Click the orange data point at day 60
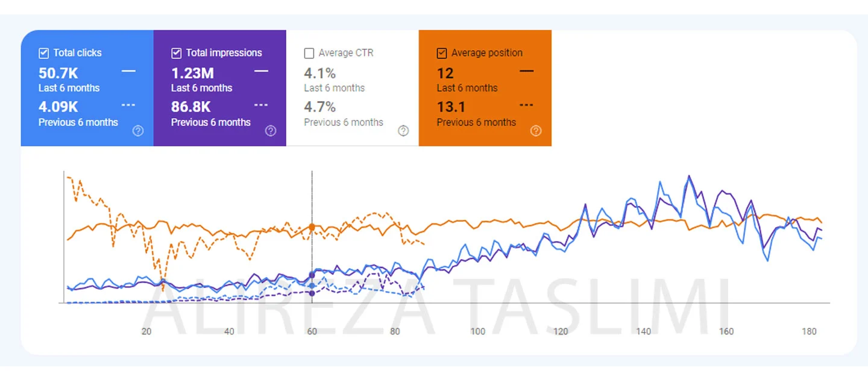Viewport: 868px width, 382px height. [312, 227]
